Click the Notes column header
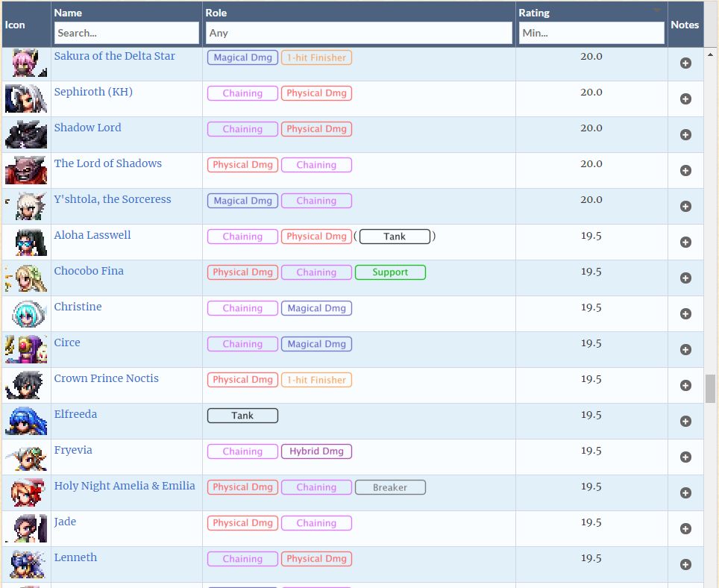719x588 pixels. point(685,25)
